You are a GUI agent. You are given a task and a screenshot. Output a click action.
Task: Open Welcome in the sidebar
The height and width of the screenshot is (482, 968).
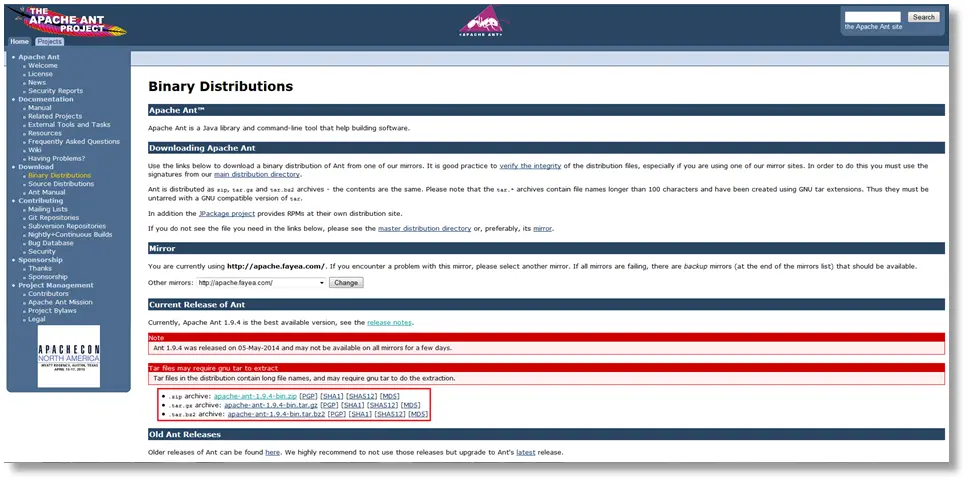point(43,65)
